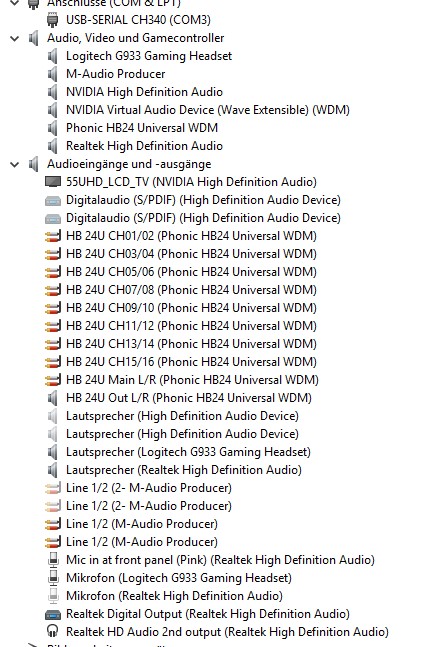Collapse the Audioeingänge und -ausgänge category
Screen dimensions: 432x647
point(14,164)
